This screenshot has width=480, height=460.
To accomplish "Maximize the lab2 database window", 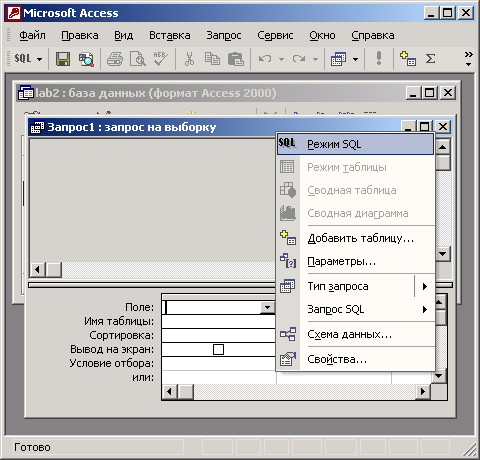I will pos(429,93).
